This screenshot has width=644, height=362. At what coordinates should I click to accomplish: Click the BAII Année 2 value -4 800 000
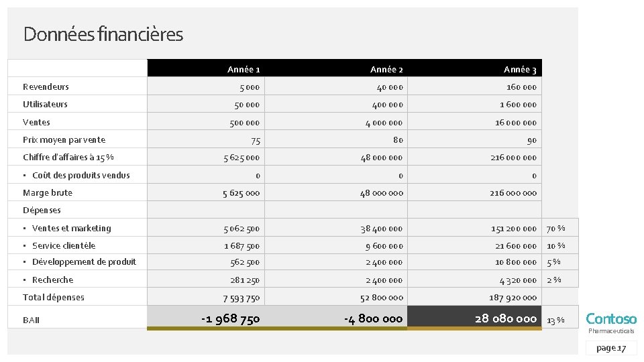coord(374,319)
